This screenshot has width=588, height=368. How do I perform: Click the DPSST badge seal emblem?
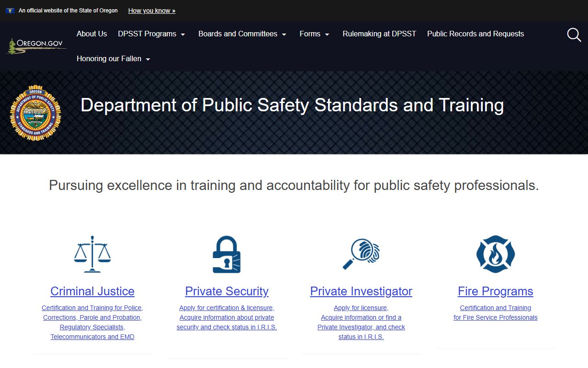35,112
